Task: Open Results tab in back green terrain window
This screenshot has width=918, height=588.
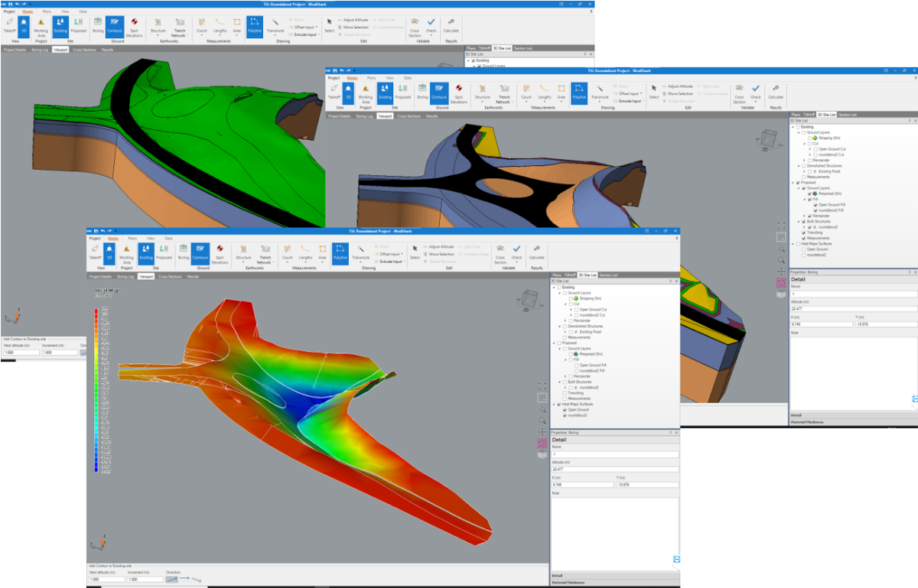Action: pyautogui.click(x=107, y=50)
